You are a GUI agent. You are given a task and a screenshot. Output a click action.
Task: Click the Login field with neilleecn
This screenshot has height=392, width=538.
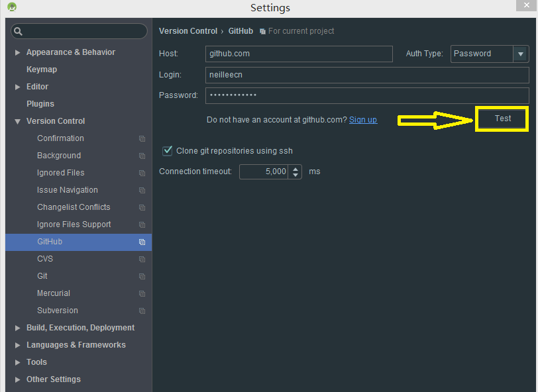(x=367, y=75)
